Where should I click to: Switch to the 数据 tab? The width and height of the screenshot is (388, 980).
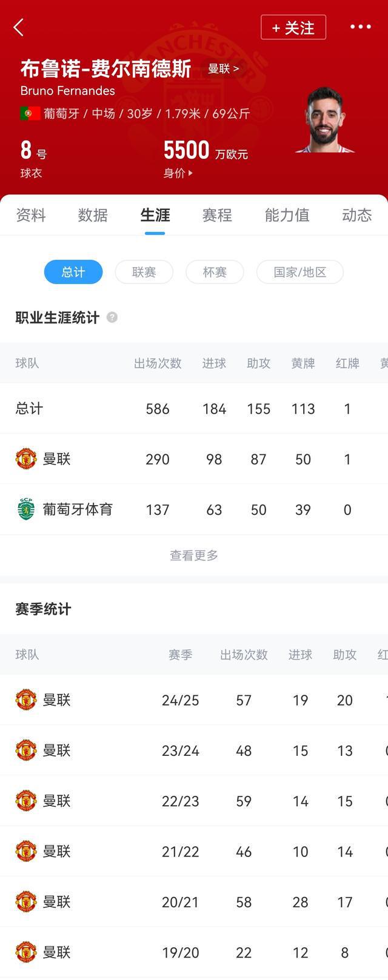(x=93, y=215)
